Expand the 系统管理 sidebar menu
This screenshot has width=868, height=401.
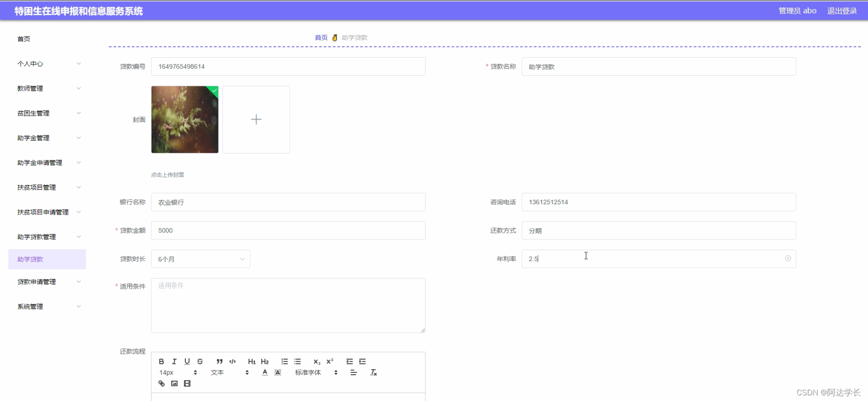[x=47, y=307]
